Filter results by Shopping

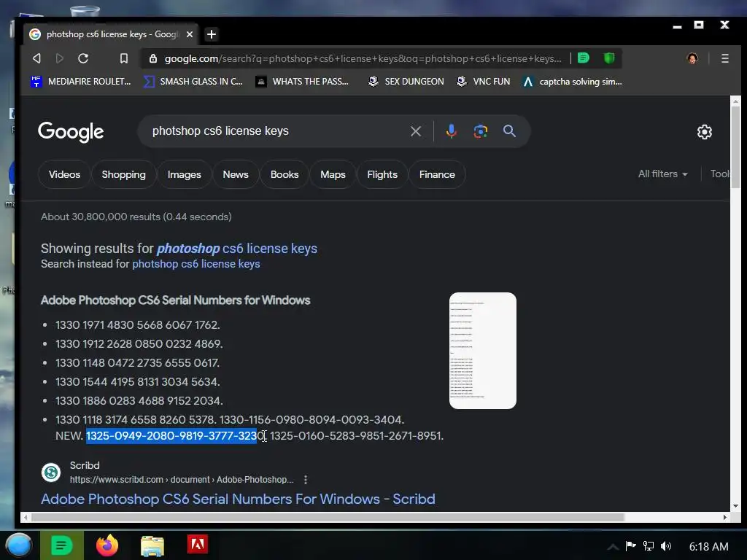[x=123, y=174]
